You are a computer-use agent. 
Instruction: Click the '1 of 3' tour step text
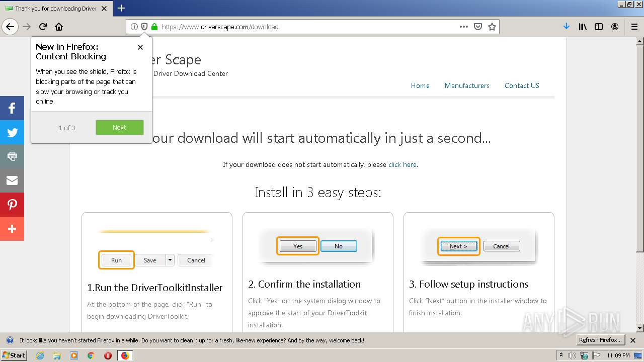click(x=67, y=128)
